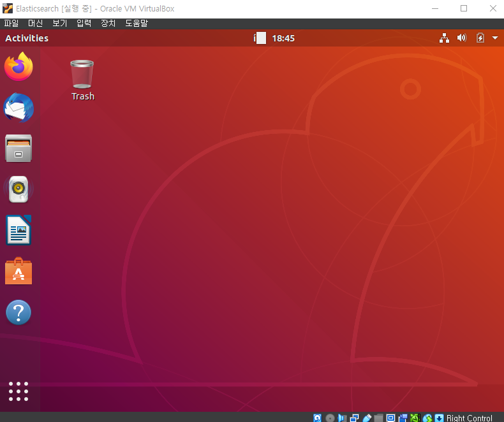Click the keyboard capture arrow icon in status bar
Screen dimensions: 504x422
point(439,418)
